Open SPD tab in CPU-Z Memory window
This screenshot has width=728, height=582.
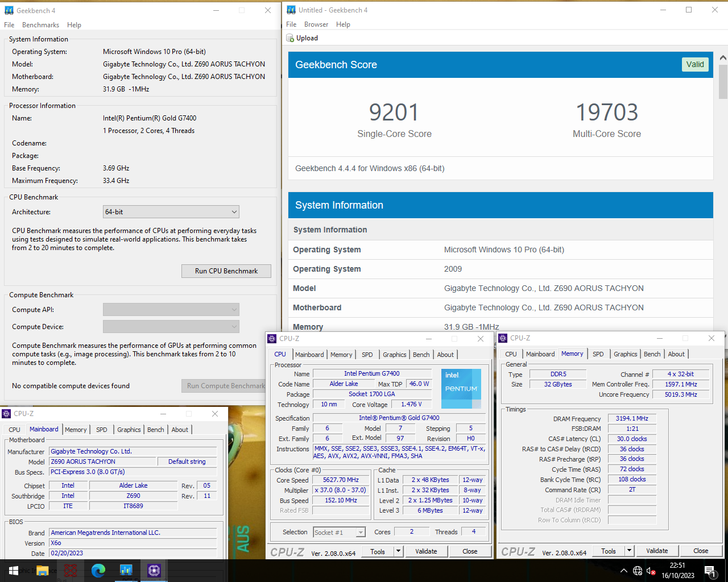pos(598,354)
